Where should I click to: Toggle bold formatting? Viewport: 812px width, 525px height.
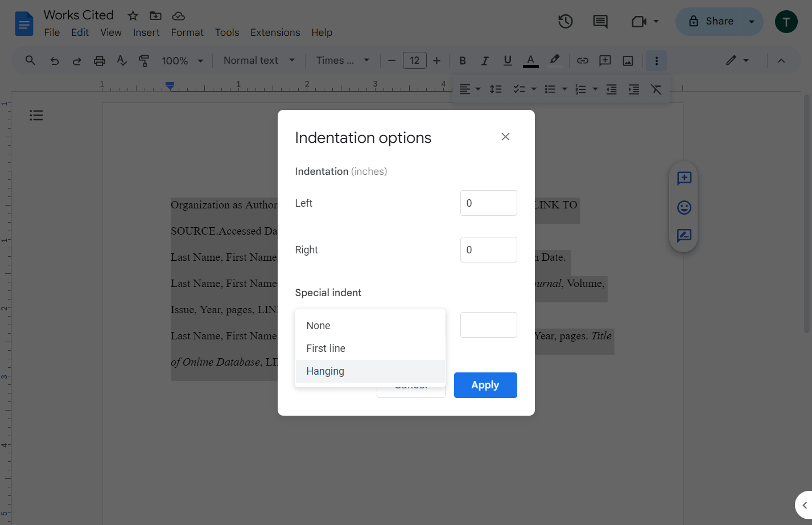tap(463, 60)
